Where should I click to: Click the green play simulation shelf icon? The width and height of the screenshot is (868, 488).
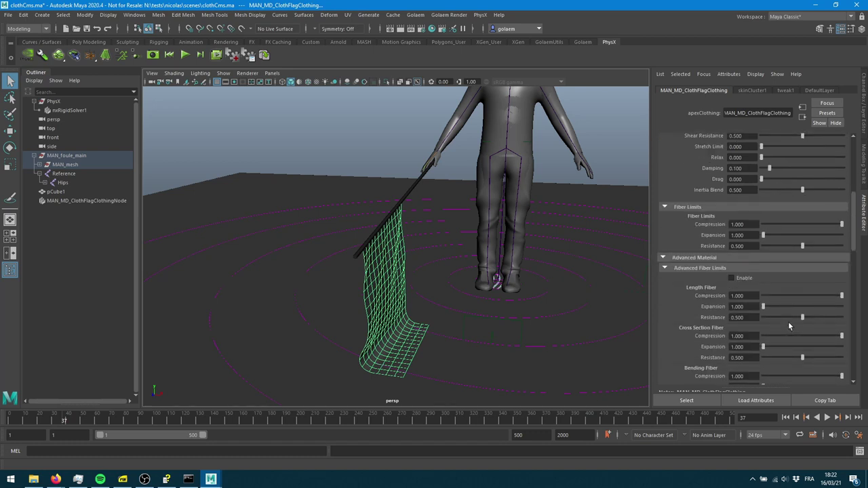(184, 56)
